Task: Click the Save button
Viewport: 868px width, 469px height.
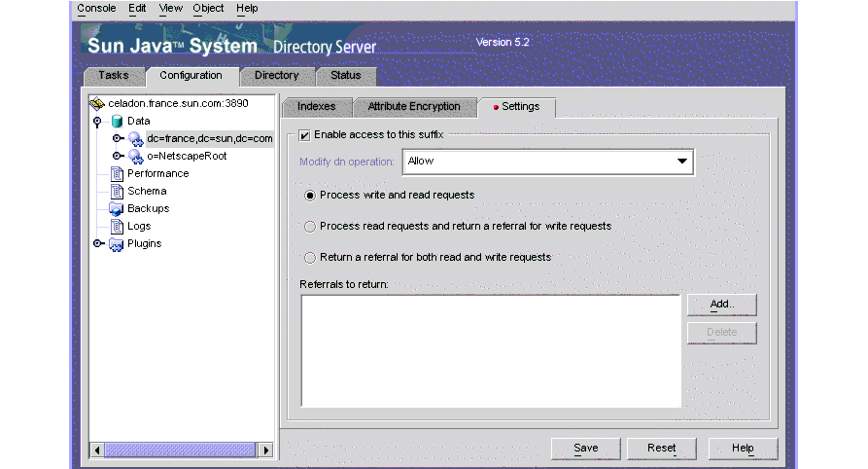Action: (586, 449)
